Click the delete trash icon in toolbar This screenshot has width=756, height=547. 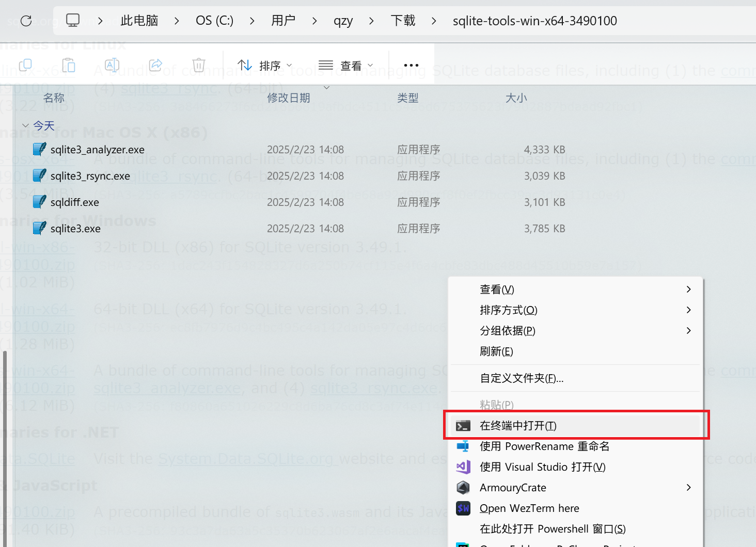(x=199, y=65)
